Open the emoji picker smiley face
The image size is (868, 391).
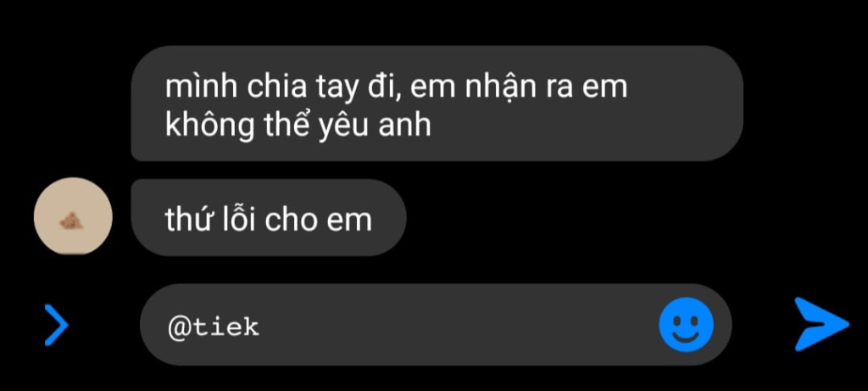pyautogui.click(x=686, y=325)
